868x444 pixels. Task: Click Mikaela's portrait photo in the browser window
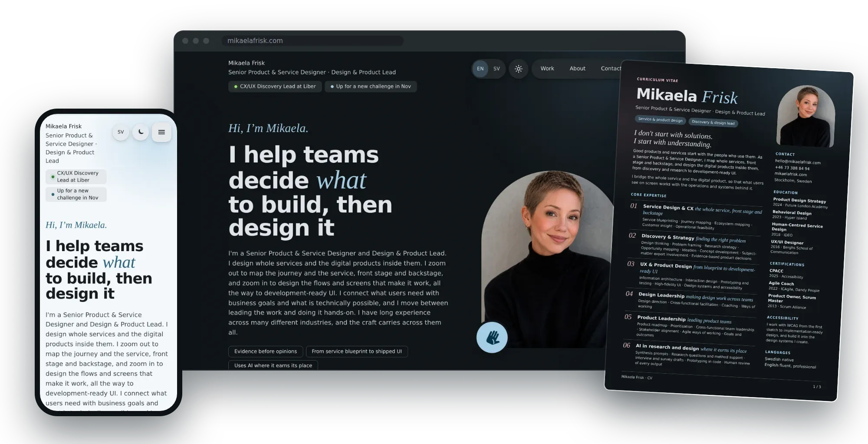pos(548,258)
